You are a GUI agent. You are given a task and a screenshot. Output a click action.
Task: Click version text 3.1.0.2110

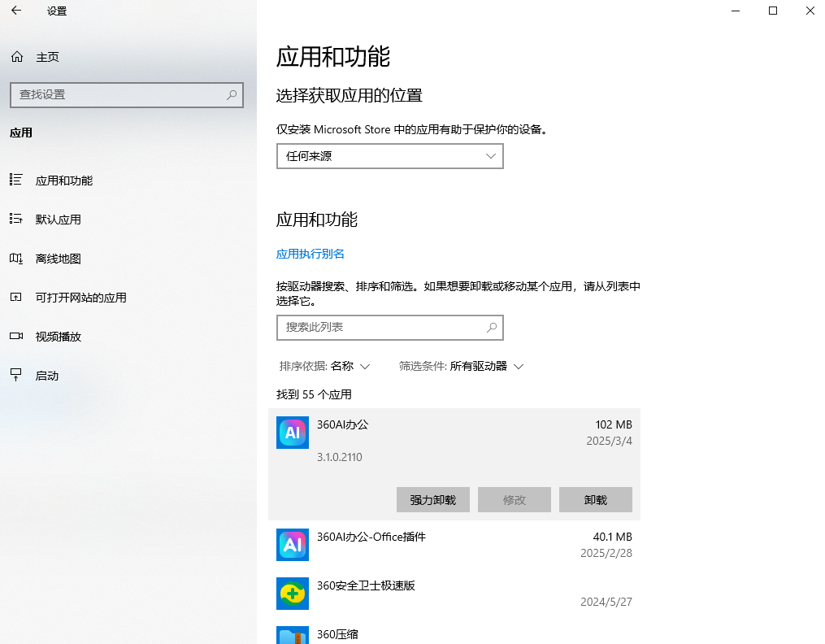340,457
